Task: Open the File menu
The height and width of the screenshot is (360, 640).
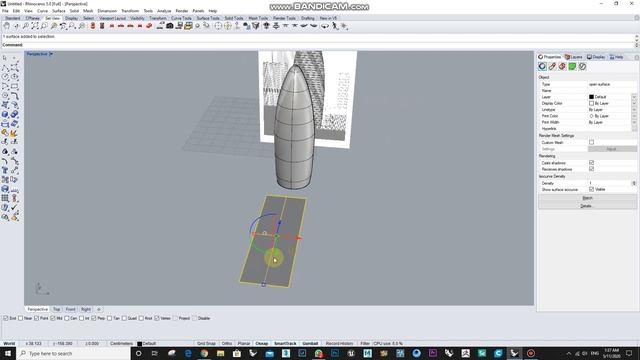Action: click(x=5, y=11)
